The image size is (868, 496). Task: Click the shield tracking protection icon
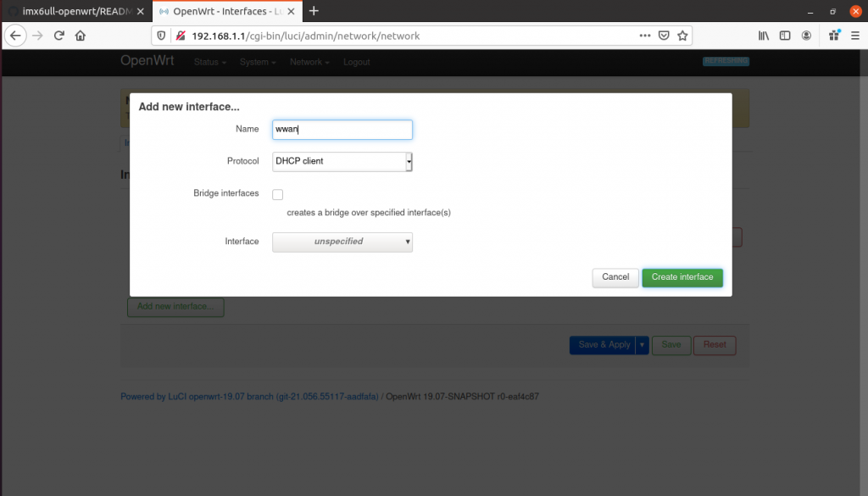click(160, 36)
